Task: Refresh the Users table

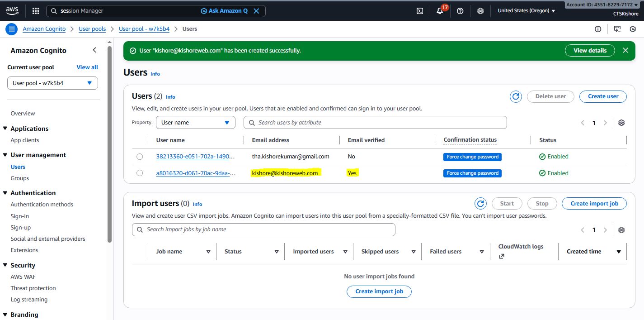Action: (516, 96)
